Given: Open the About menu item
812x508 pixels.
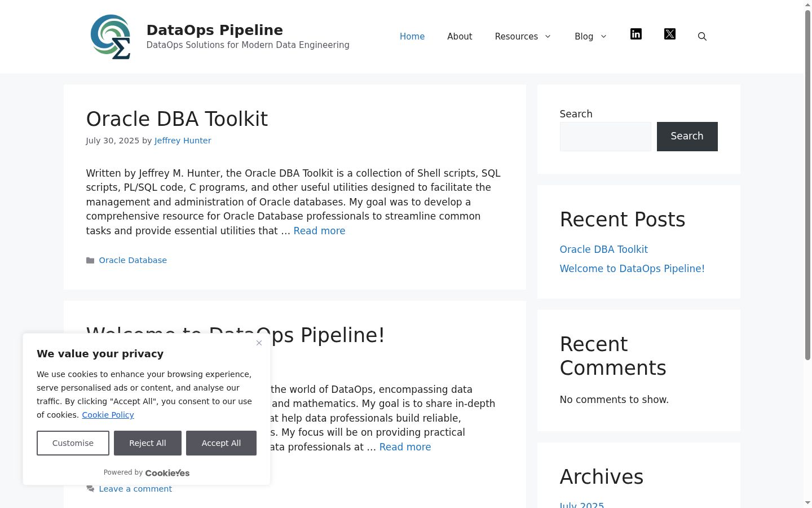Looking at the screenshot, I should 460,37.
